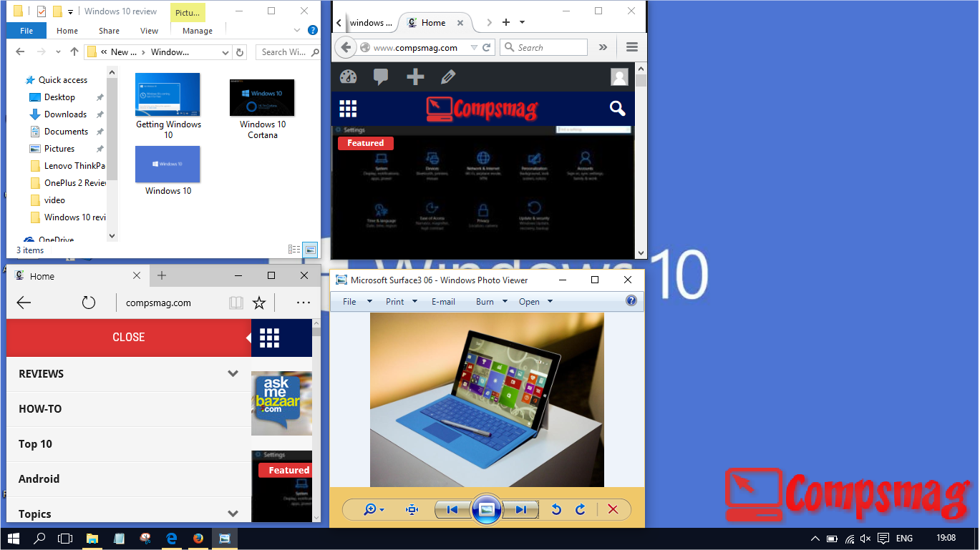This screenshot has width=980, height=550.
Task: Reload the page in Firefox
Action: point(487,47)
